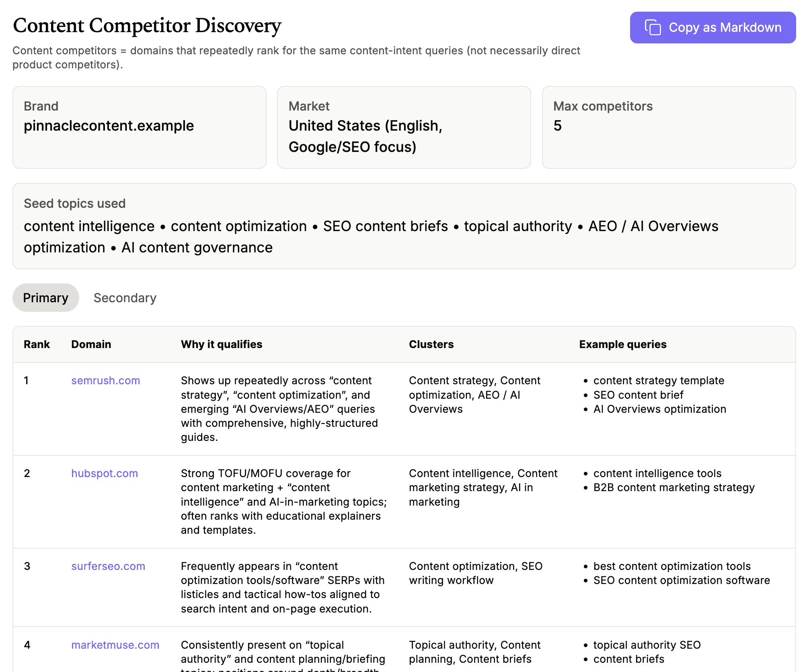Switch to the Secondary tab
Viewport: 809px width, 672px height.
tap(125, 298)
